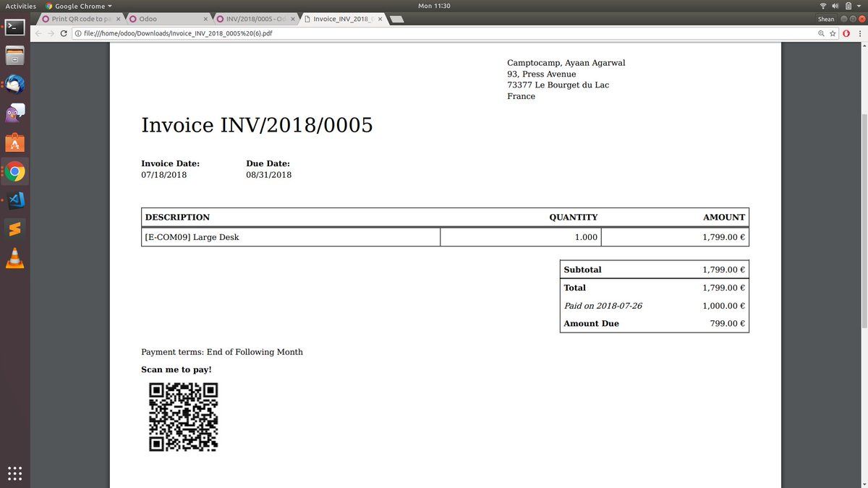Open the system status menu arrow
The height and width of the screenshot is (488, 868).
pos(858,6)
